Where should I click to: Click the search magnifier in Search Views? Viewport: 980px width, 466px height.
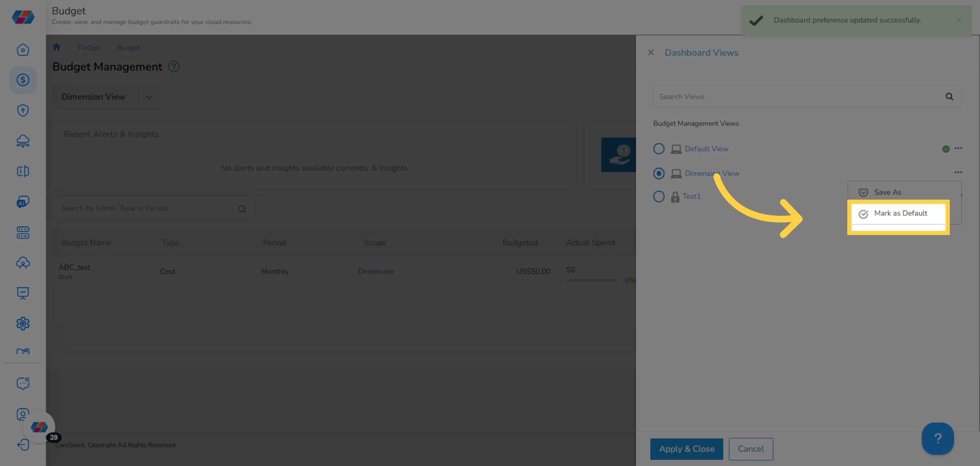click(949, 96)
